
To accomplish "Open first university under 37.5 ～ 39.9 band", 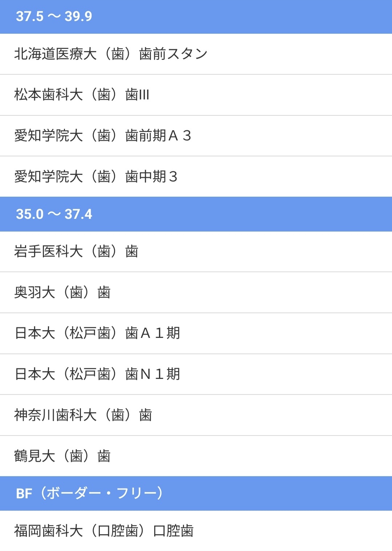I will tap(111, 54).
